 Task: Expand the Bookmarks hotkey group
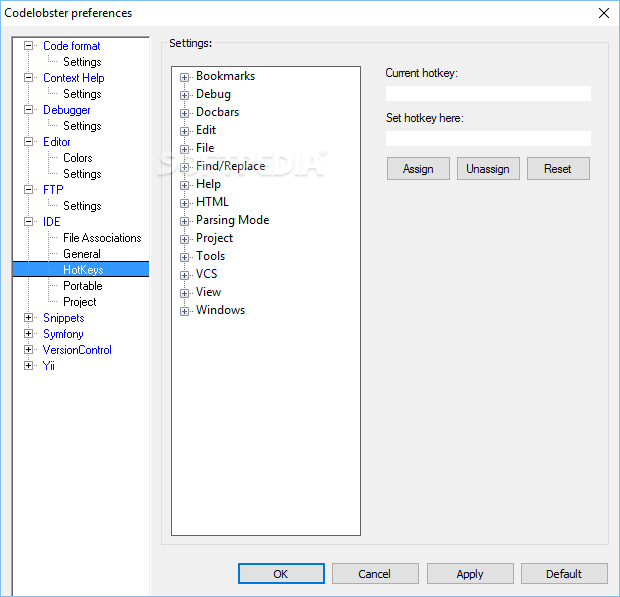(184, 77)
